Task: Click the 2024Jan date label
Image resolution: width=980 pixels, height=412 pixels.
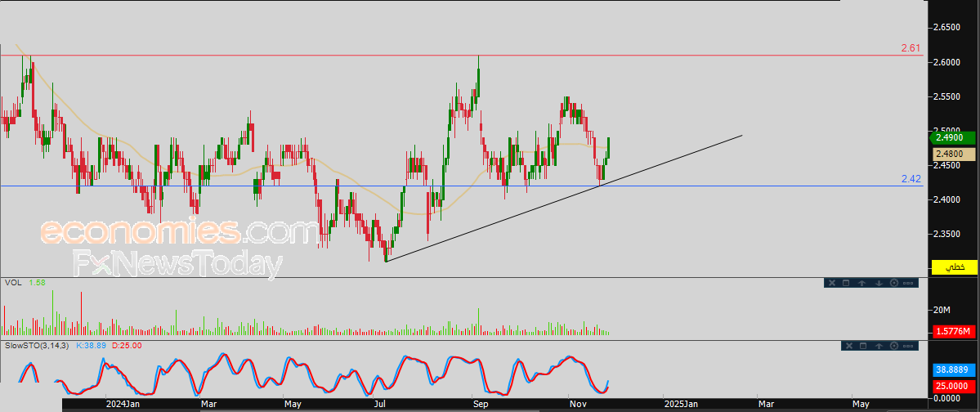Action: coord(123,404)
